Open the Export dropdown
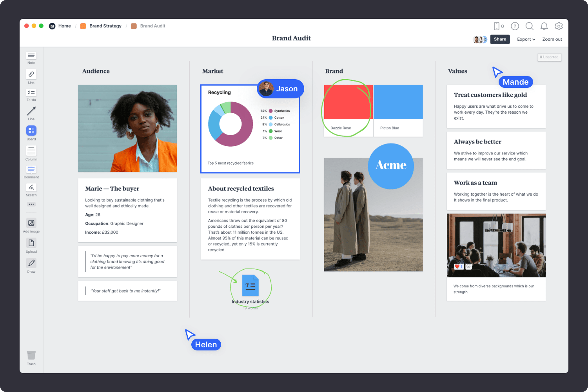The width and height of the screenshot is (588, 392). (526, 39)
